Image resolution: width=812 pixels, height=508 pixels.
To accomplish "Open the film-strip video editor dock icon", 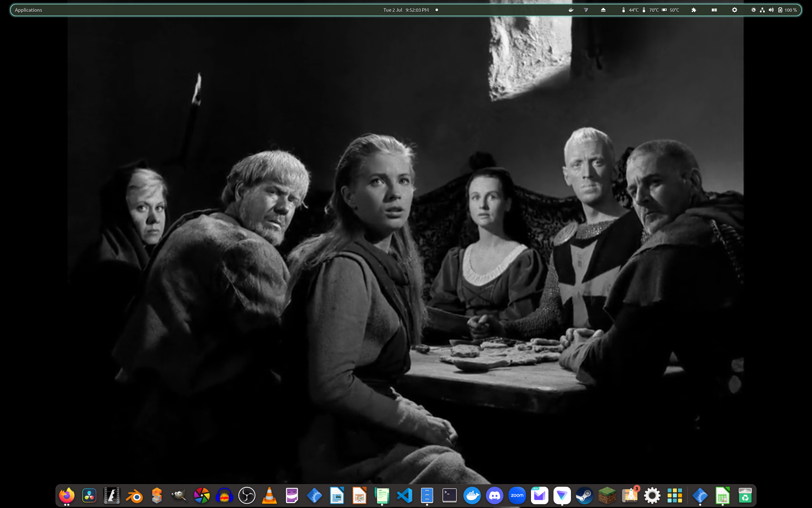I will (112, 495).
